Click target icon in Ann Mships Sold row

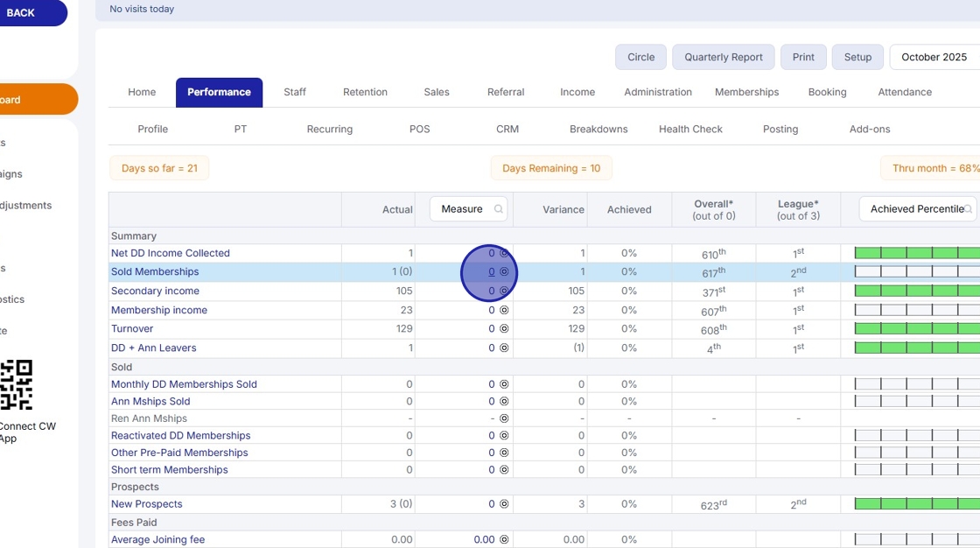(x=504, y=402)
